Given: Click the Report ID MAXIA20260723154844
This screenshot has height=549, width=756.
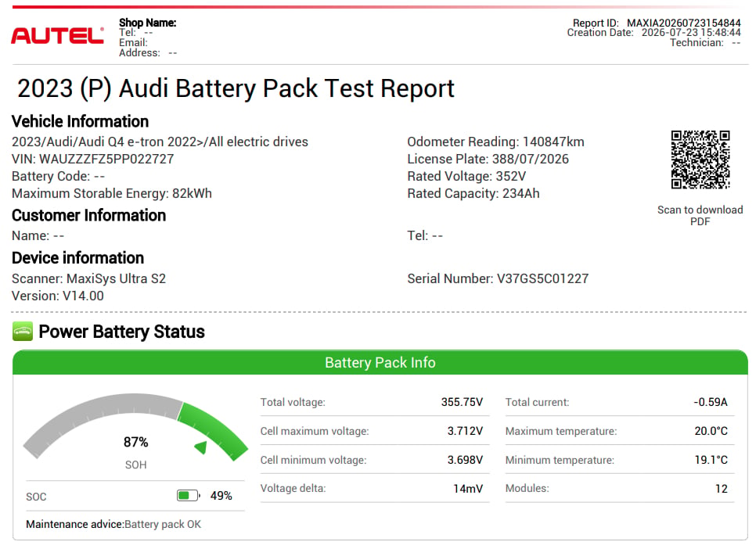Looking at the screenshot, I should (x=656, y=23).
